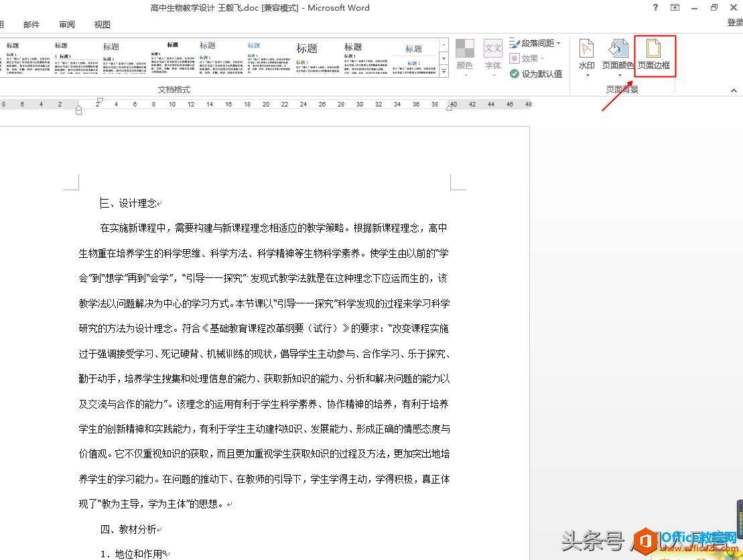Viewport: 743px width, 560px height.
Task: Open Ribbon Display Options button
Action: (x=675, y=7)
